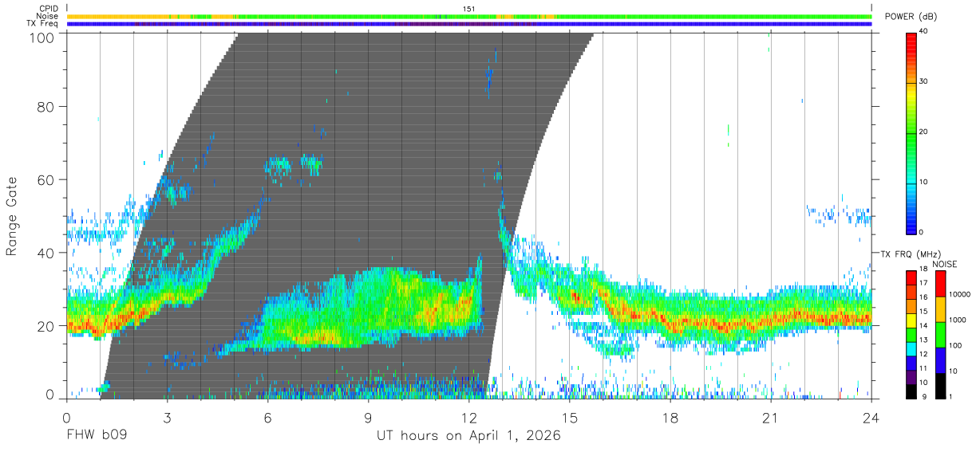Select the "20" tick on the POWER colorbar

(x=925, y=132)
